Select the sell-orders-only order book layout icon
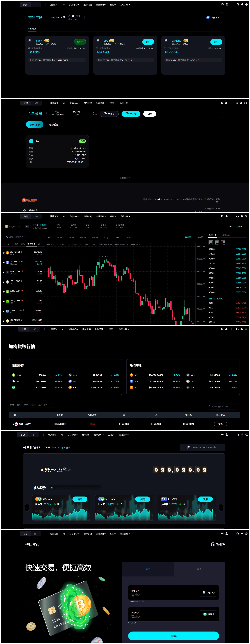This screenshot has width=250, height=644. pos(223,243)
